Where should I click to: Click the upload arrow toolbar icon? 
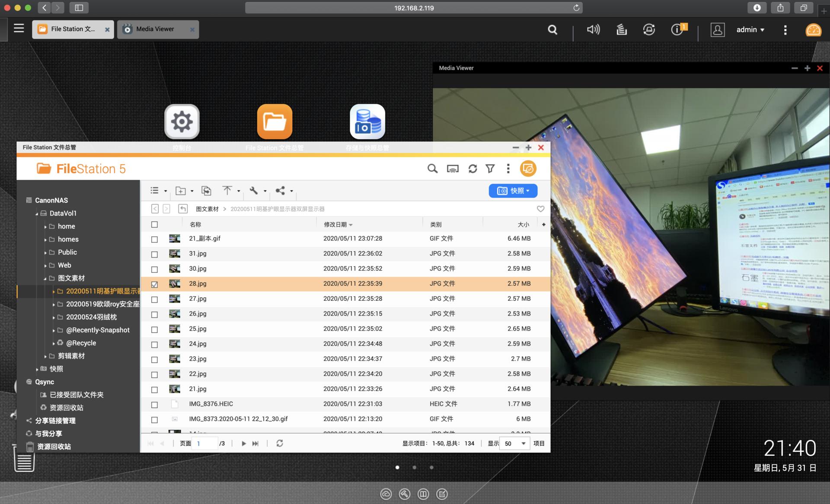click(x=227, y=191)
